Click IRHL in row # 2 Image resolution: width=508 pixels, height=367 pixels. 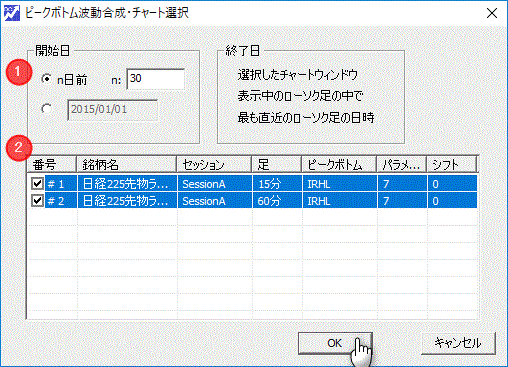340,201
